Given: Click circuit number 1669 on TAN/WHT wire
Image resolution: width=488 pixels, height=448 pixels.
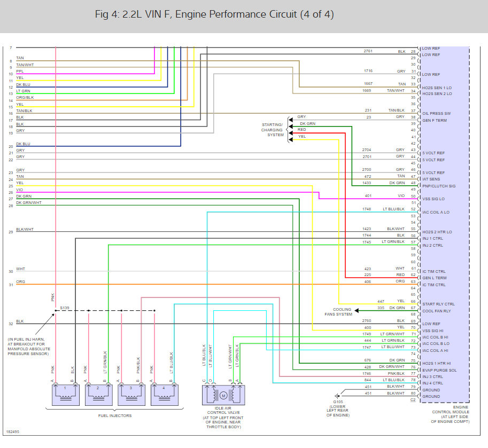Looking at the screenshot, I should (x=367, y=90).
